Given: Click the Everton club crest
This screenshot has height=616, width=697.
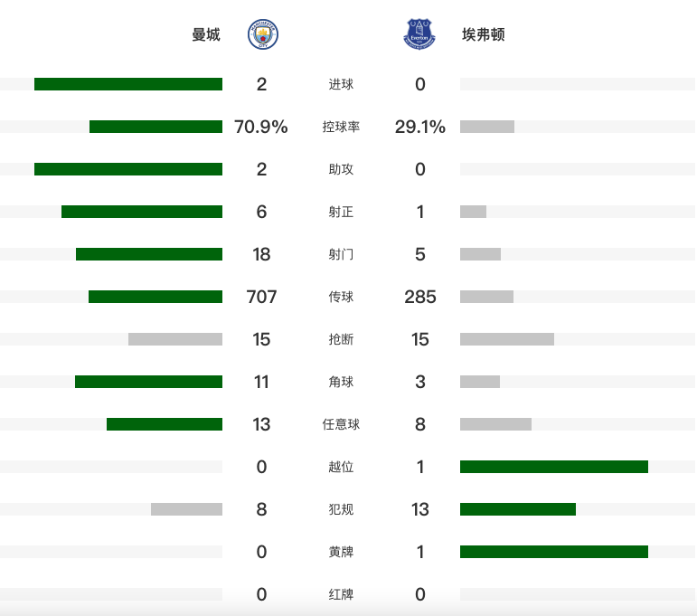Looking at the screenshot, I should (x=419, y=34).
